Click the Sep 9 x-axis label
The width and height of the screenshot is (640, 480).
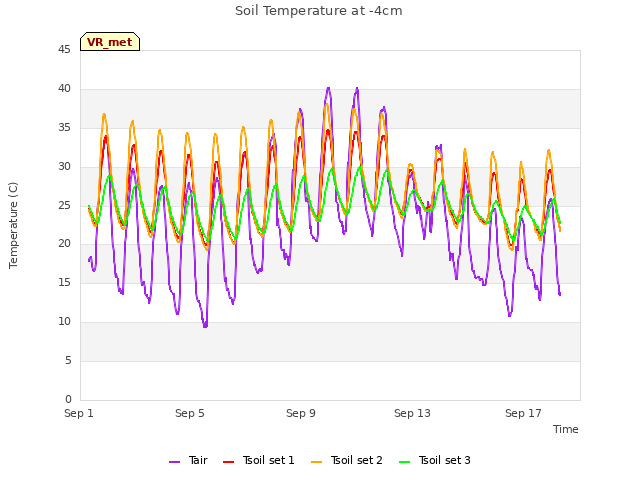(301, 413)
